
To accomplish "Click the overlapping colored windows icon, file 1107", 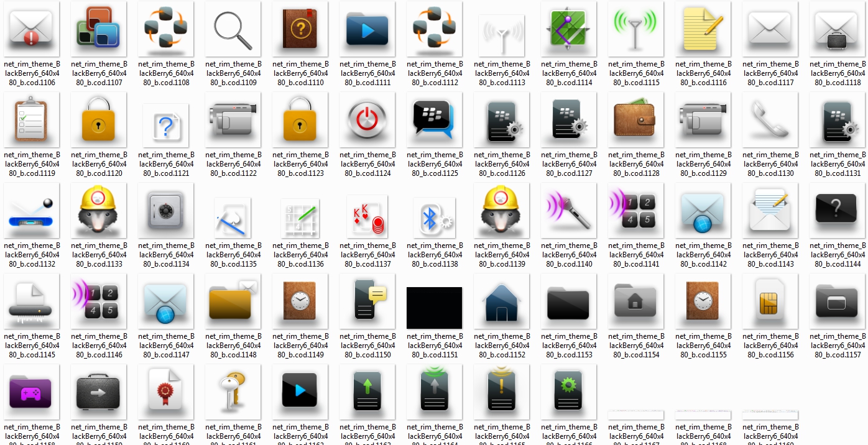I will pos(99,29).
